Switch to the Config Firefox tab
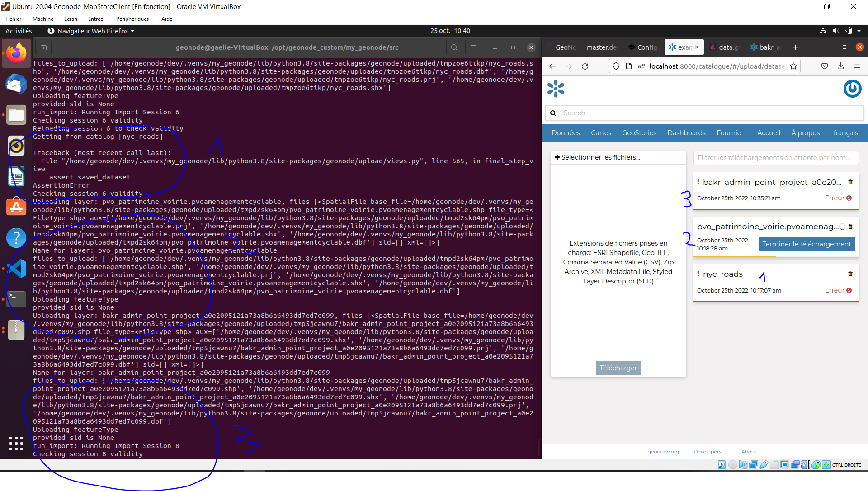Image resolution: width=868 pixels, height=491 pixels. (x=644, y=47)
